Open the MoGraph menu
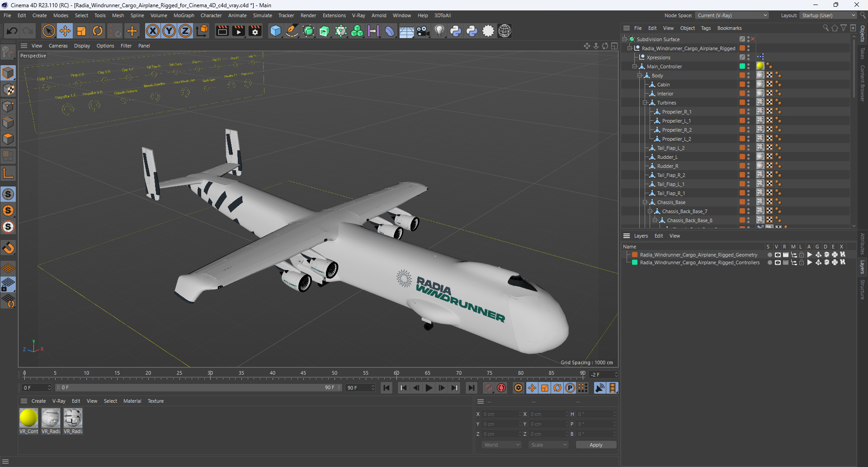 [x=184, y=15]
